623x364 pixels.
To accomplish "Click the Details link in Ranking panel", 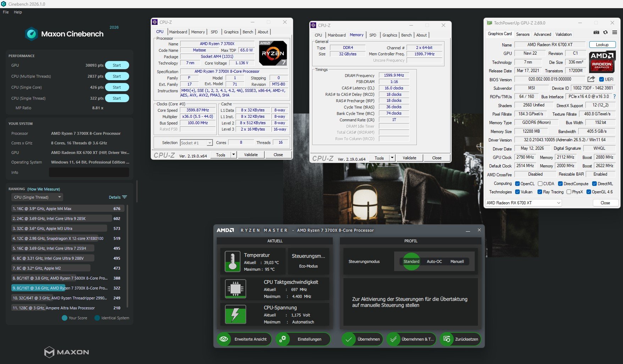I will pos(115,197).
